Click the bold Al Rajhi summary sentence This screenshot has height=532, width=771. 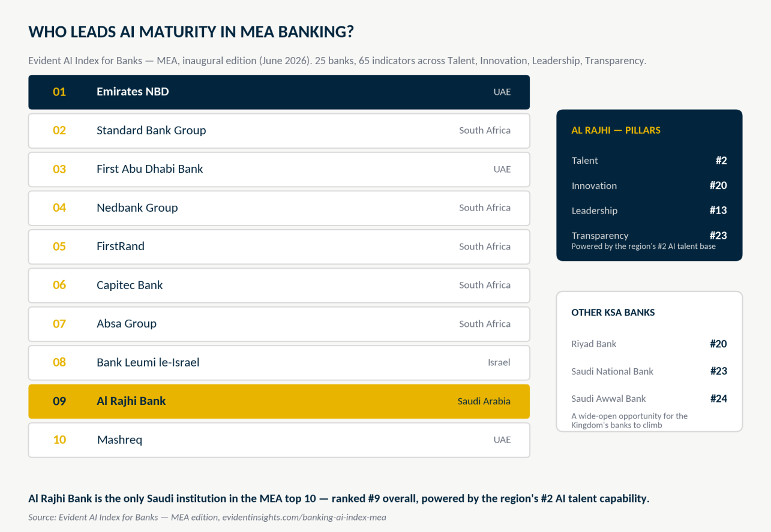click(x=339, y=498)
